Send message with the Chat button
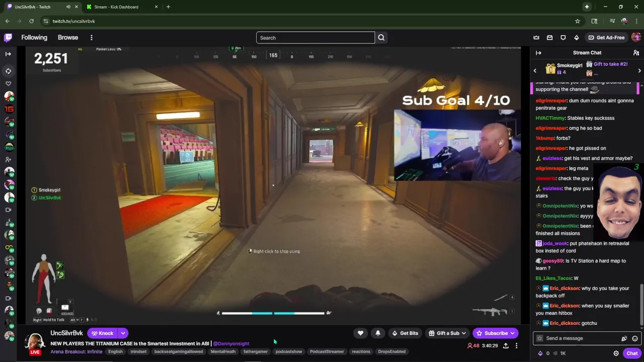This screenshot has height=362, width=644. pos(632,353)
